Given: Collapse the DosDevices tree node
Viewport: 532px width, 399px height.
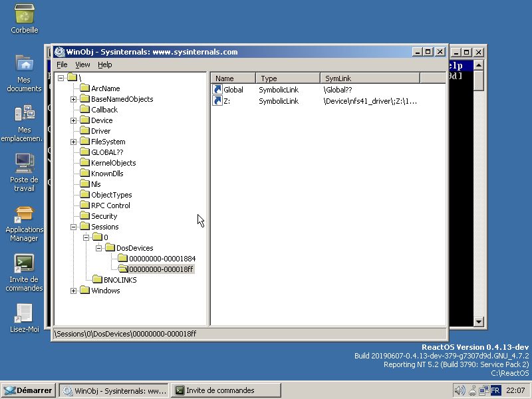Looking at the screenshot, I should point(98,248).
